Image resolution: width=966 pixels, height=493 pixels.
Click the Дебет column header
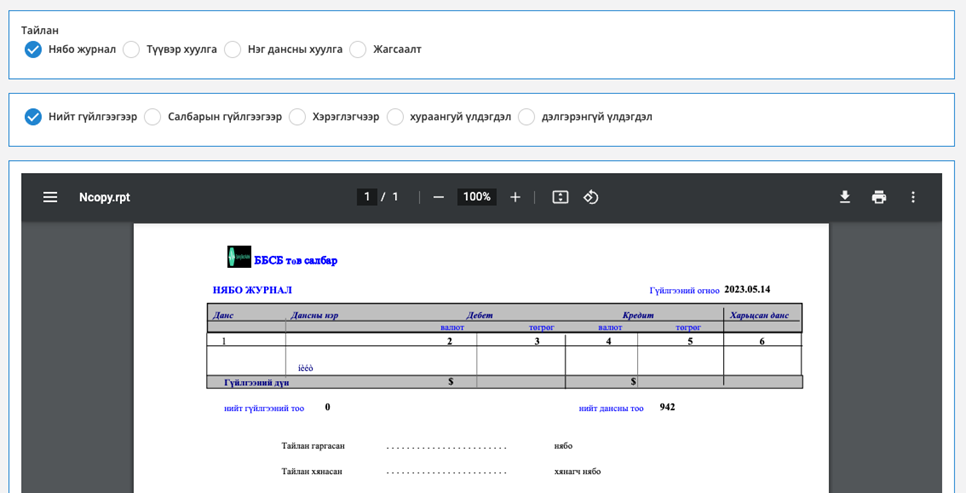click(x=479, y=316)
